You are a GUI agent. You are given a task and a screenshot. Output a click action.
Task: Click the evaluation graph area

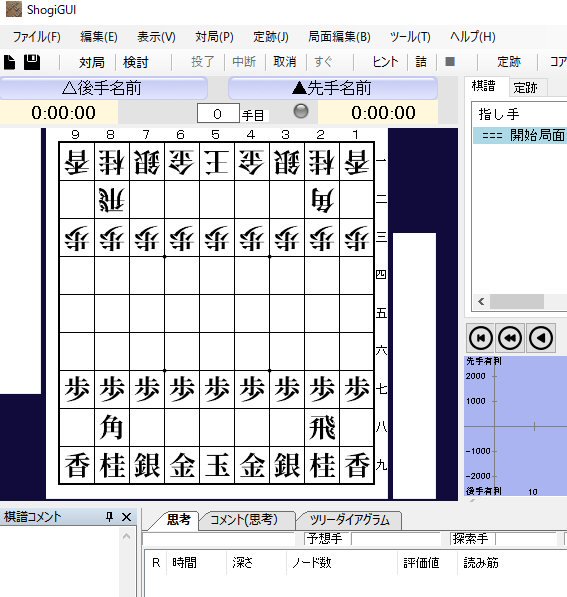515,426
